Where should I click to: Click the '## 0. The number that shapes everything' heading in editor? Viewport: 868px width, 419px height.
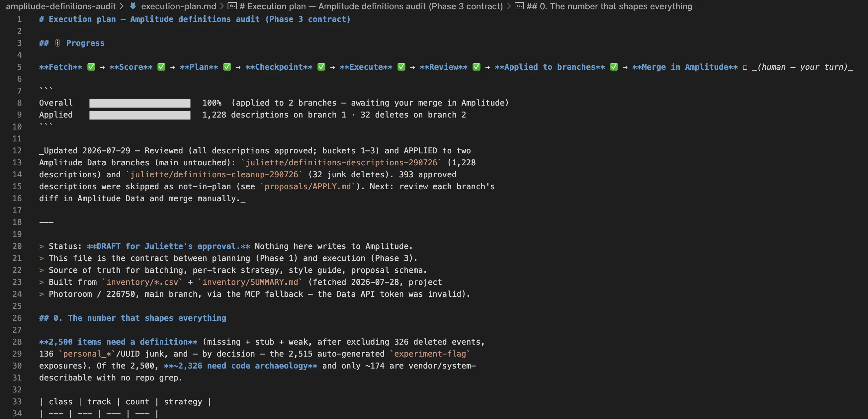[x=132, y=318]
